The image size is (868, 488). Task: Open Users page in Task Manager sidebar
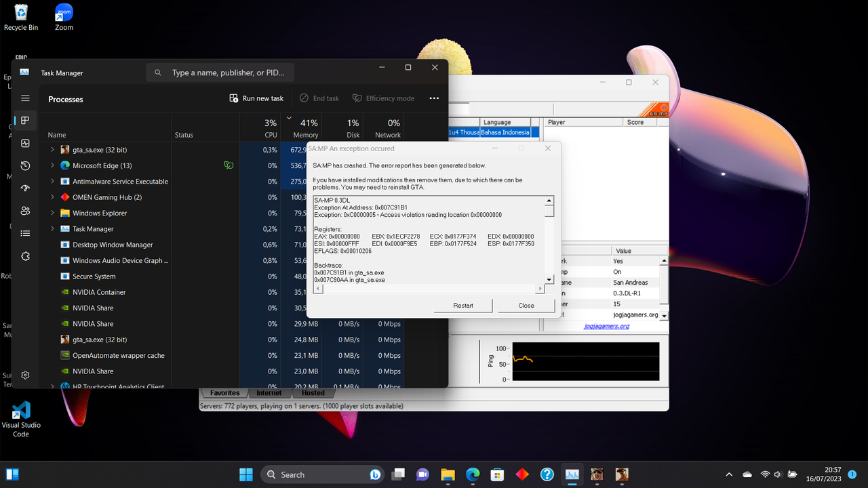tap(25, 211)
